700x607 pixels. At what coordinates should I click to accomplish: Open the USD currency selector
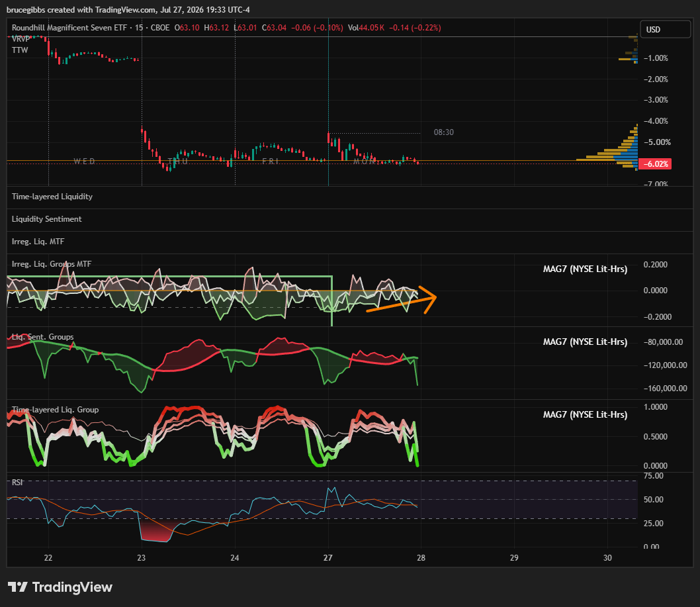click(665, 30)
